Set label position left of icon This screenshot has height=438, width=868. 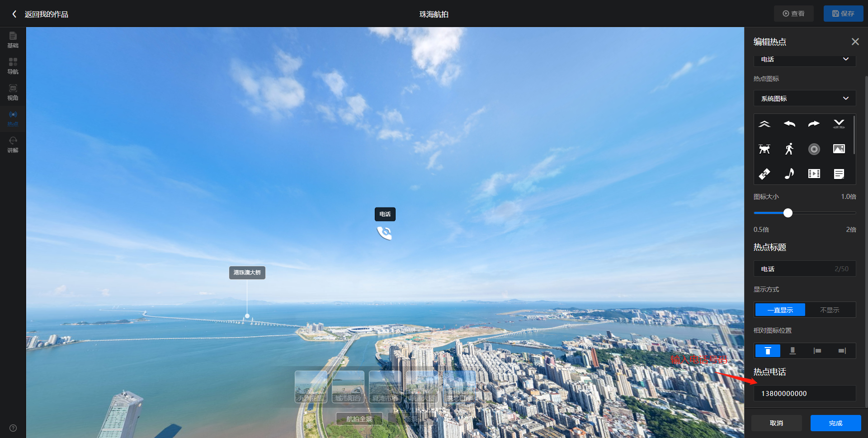tap(817, 351)
